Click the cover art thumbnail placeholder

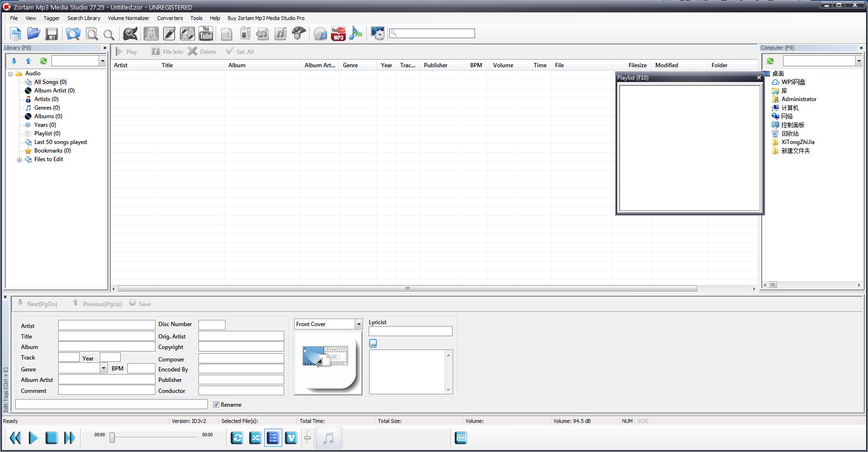point(328,362)
